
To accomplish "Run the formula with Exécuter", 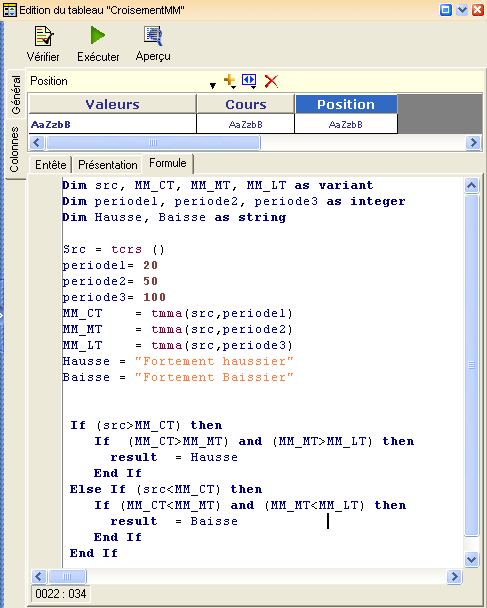I will [x=97, y=35].
